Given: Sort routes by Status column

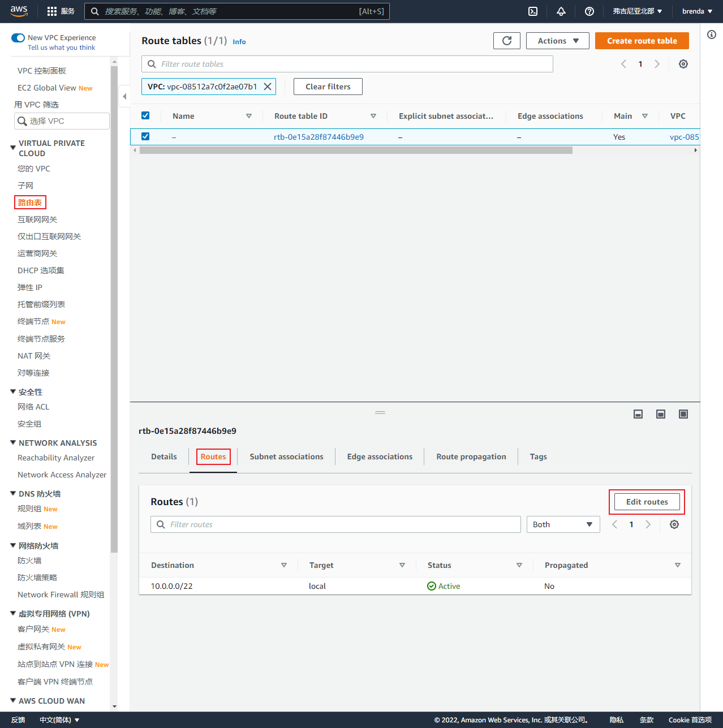Looking at the screenshot, I should [519, 565].
